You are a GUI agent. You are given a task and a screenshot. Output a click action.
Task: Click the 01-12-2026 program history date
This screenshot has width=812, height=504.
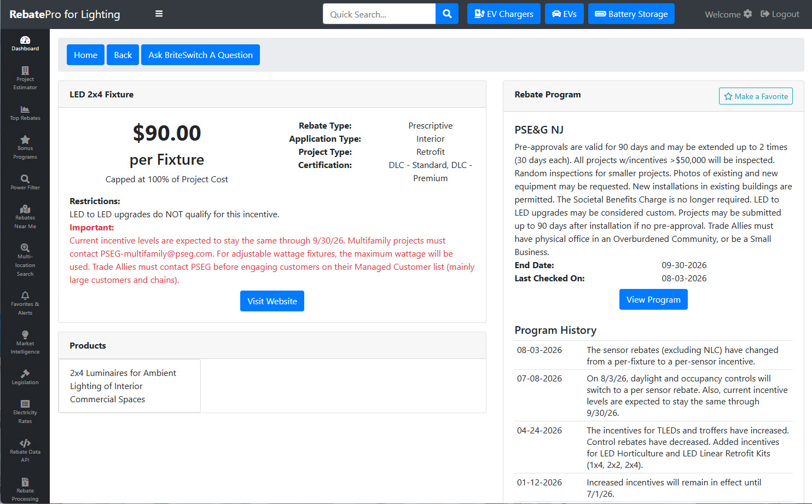[x=540, y=483]
